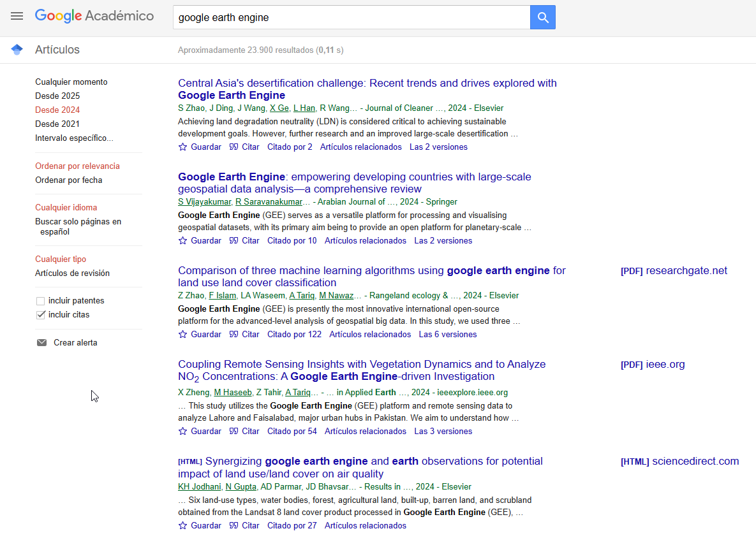This screenshot has width=756, height=545.
Task: Click the Google Académico logo
Action: [x=94, y=16]
